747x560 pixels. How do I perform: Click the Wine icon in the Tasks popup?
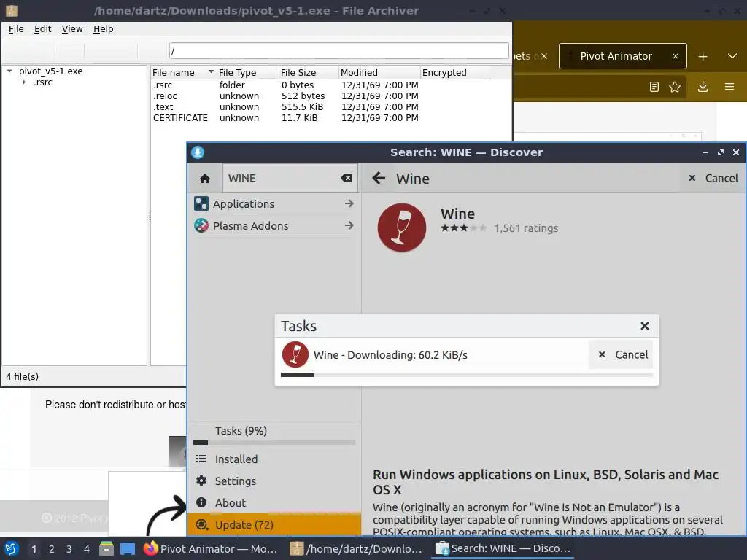coord(295,355)
